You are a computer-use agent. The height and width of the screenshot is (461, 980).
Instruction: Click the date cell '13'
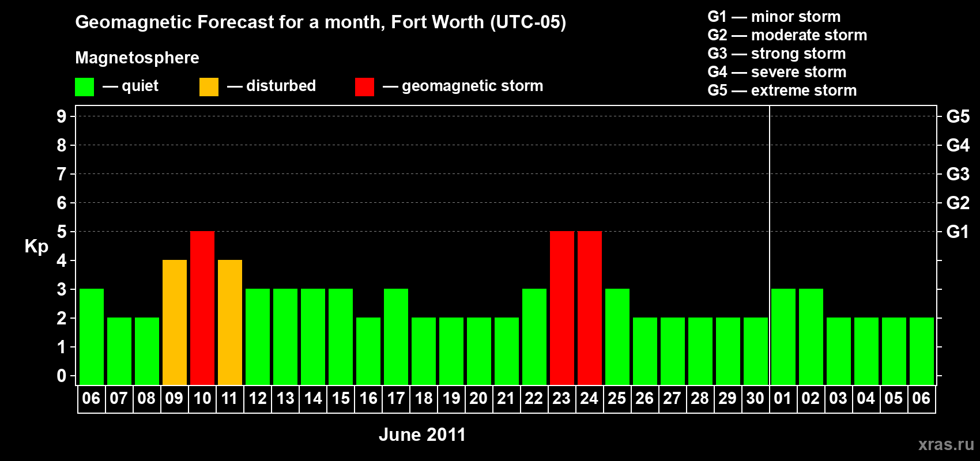click(285, 399)
